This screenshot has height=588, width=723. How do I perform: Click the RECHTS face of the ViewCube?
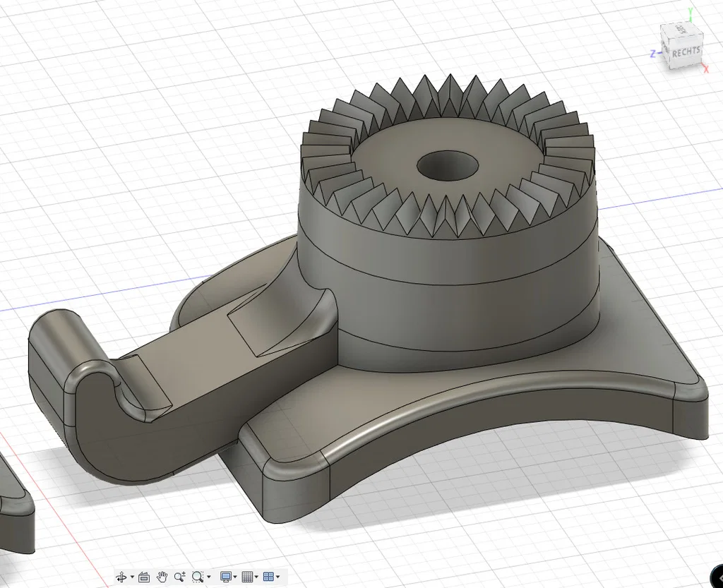pos(686,52)
